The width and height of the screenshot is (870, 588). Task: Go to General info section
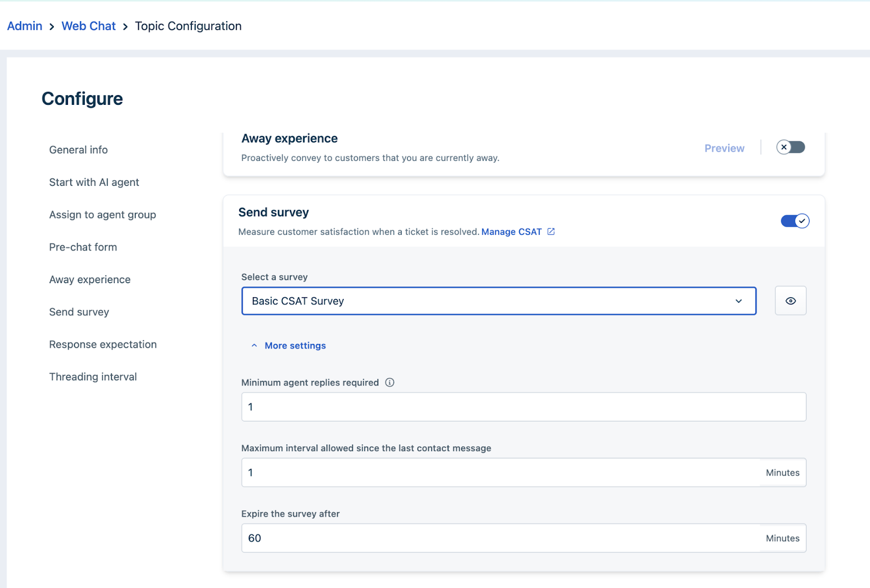(78, 150)
